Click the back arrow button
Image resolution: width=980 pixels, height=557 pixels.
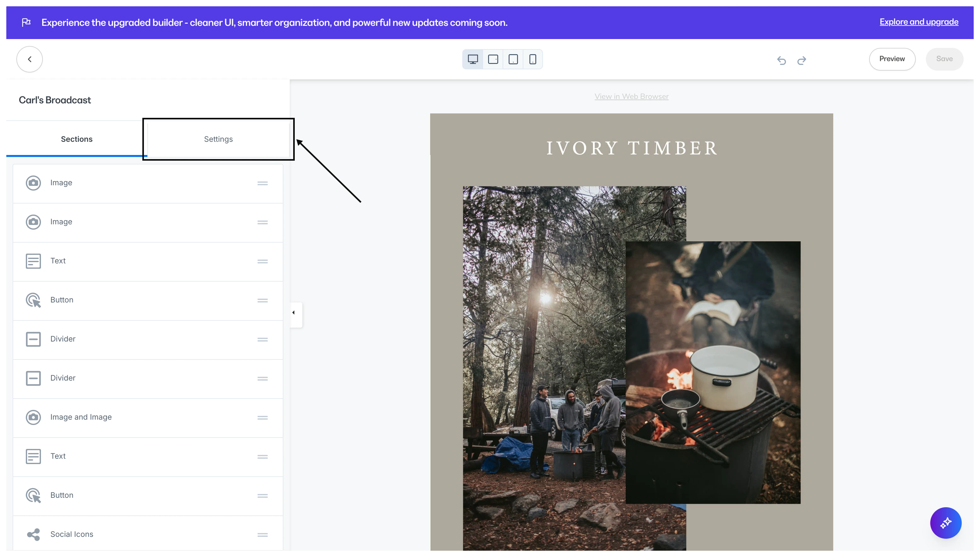29,59
